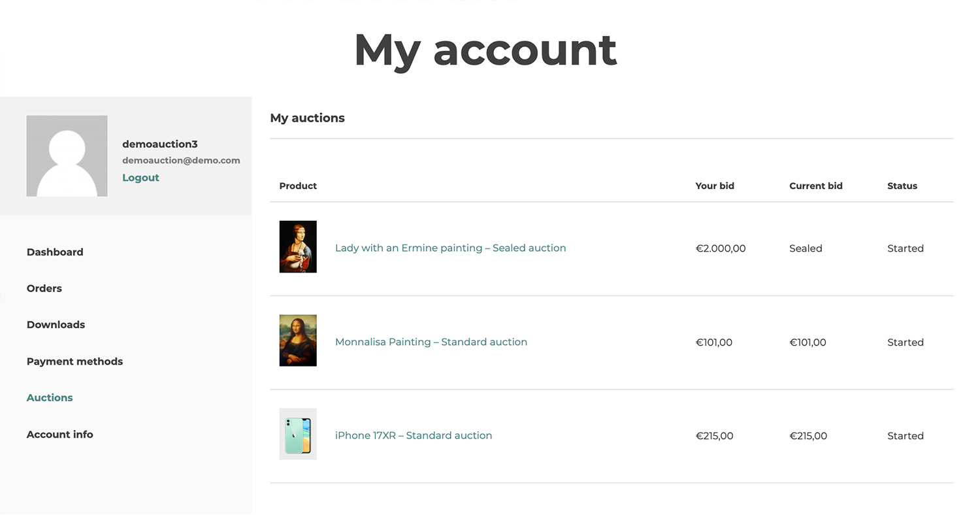Click the demoauction@demo.com email address
This screenshot has height=515, width=980.
[181, 161]
